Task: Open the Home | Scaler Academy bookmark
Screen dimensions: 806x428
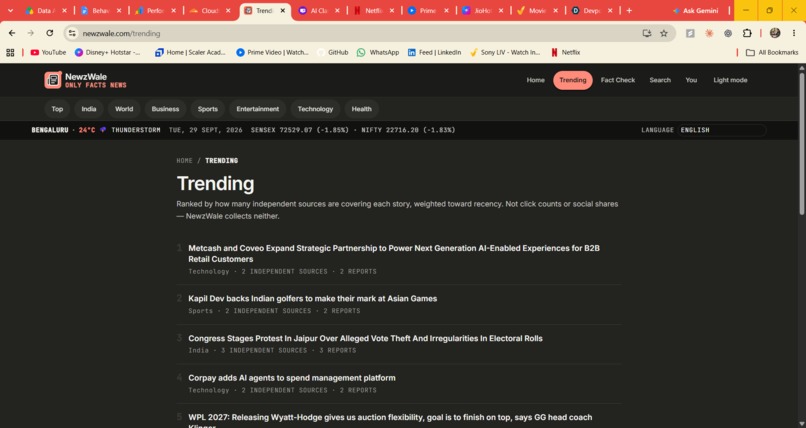Action: pos(190,52)
